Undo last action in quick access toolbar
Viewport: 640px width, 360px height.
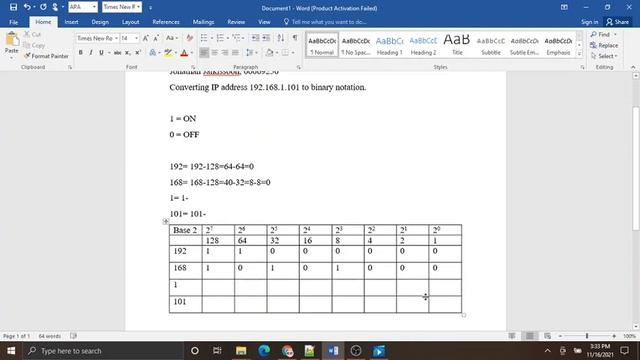click(x=27, y=7)
